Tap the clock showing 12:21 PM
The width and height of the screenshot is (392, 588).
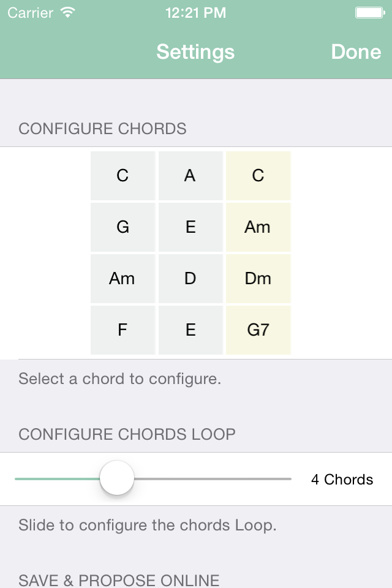[195, 12]
